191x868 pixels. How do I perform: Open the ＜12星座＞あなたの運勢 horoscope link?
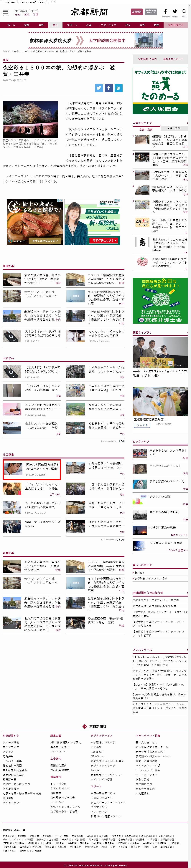coord(166,543)
